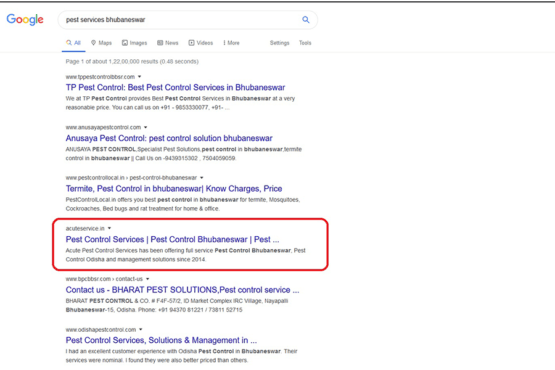The image size is (555, 370).
Task: Switch to the Images tab
Action: [x=135, y=43]
